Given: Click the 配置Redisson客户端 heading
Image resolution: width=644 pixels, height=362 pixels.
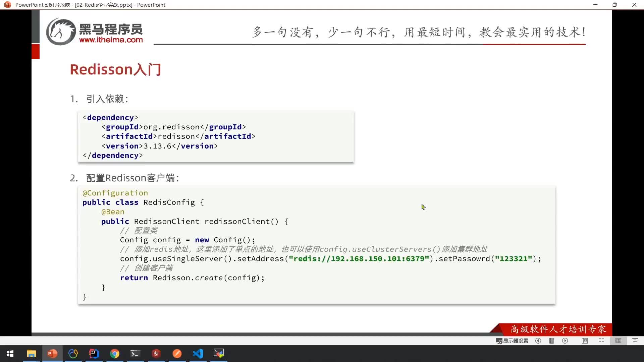Looking at the screenshot, I should click(132, 178).
